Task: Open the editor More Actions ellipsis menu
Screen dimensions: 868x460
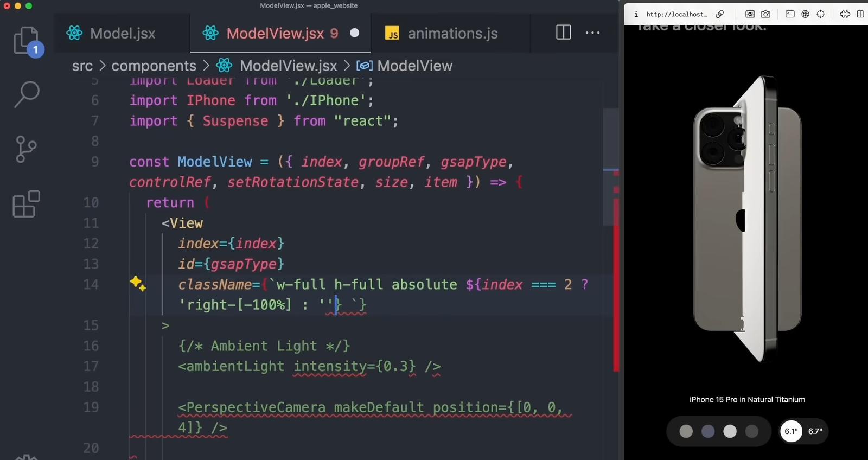Action: [x=592, y=33]
